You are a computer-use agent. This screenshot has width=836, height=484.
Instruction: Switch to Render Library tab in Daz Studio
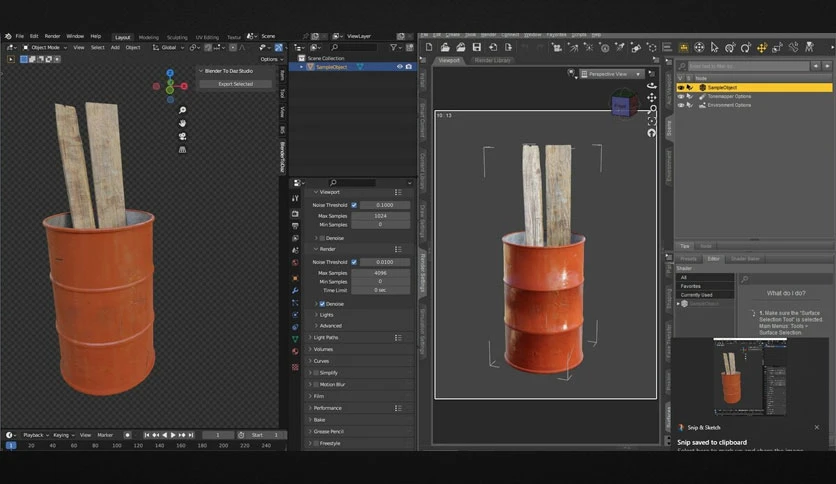(x=493, y=60)
